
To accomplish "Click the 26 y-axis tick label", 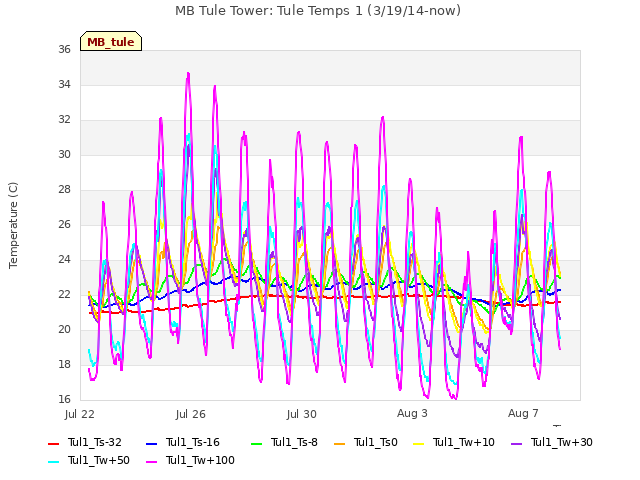I will (64, 224).
